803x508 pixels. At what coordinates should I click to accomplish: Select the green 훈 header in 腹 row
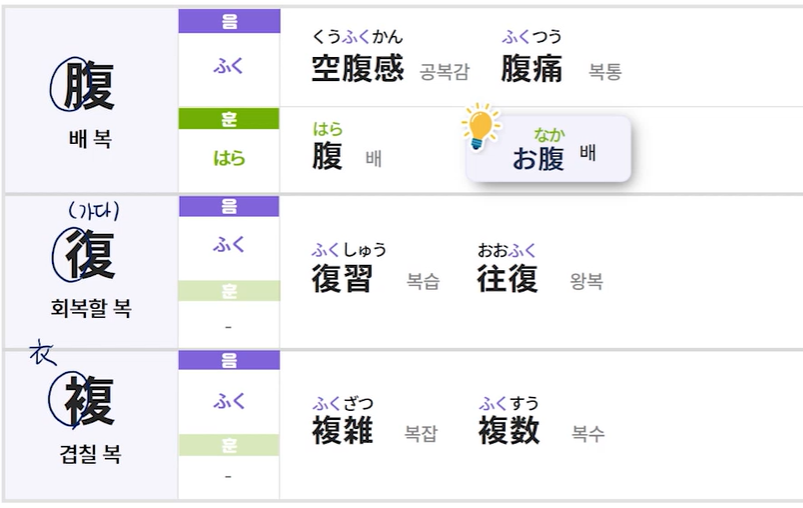click(x=229, y=119)
